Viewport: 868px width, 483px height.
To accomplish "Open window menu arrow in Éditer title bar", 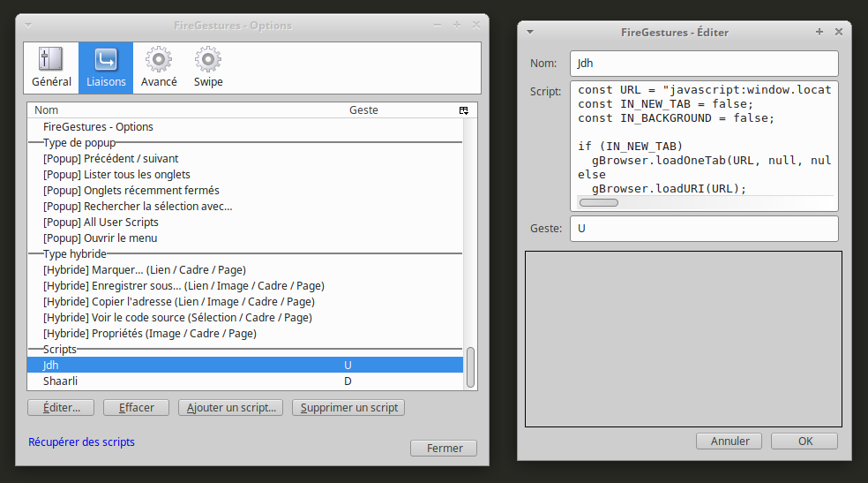I will point(530,32).
